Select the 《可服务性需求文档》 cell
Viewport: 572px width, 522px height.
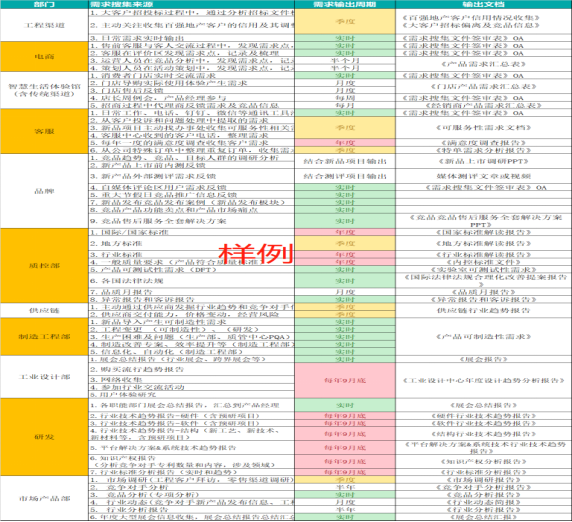point(483,128)
